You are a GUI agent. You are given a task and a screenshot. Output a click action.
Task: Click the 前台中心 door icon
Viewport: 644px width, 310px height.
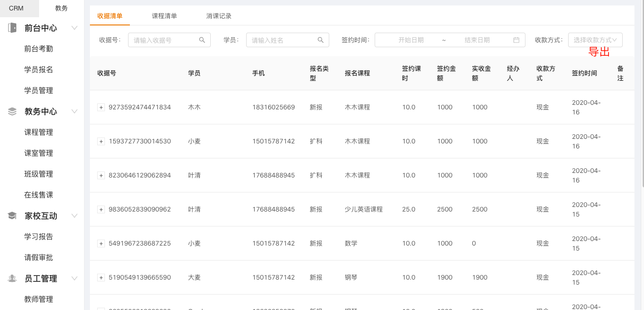pyautogui.click(x=12, y=28)
